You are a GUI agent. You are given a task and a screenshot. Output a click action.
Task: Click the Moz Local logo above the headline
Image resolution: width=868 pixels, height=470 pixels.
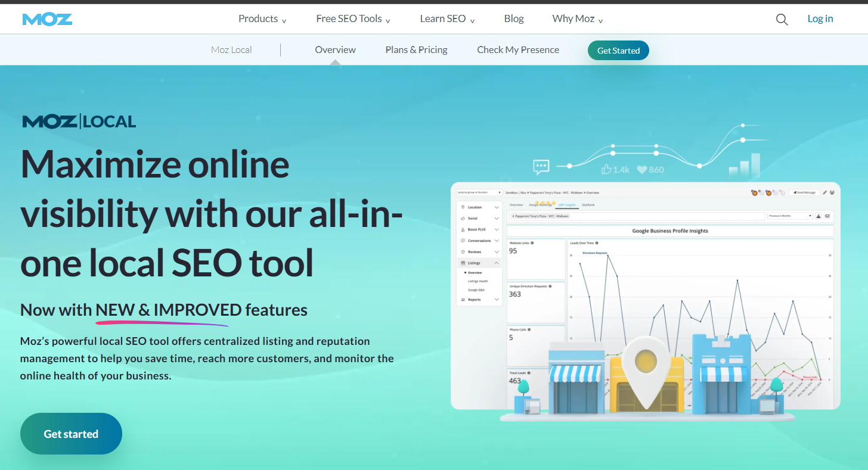pyautogui.click(x=79, y=122)
